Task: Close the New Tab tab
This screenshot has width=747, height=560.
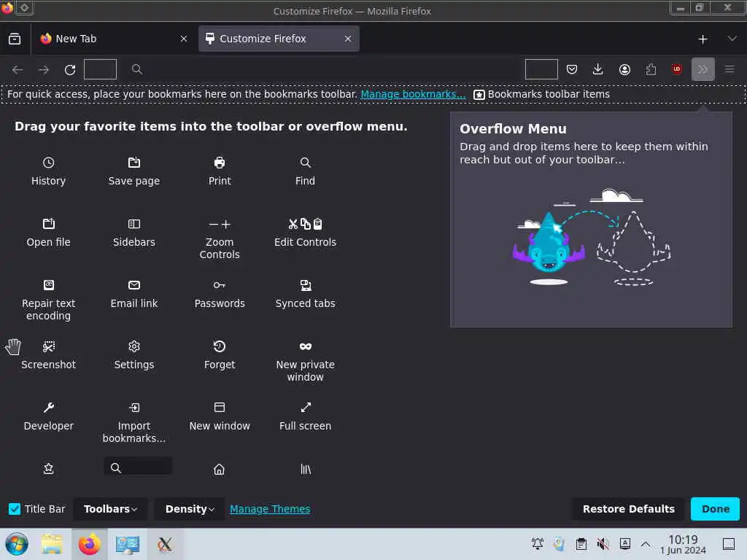Action: [x=184, y=39]
